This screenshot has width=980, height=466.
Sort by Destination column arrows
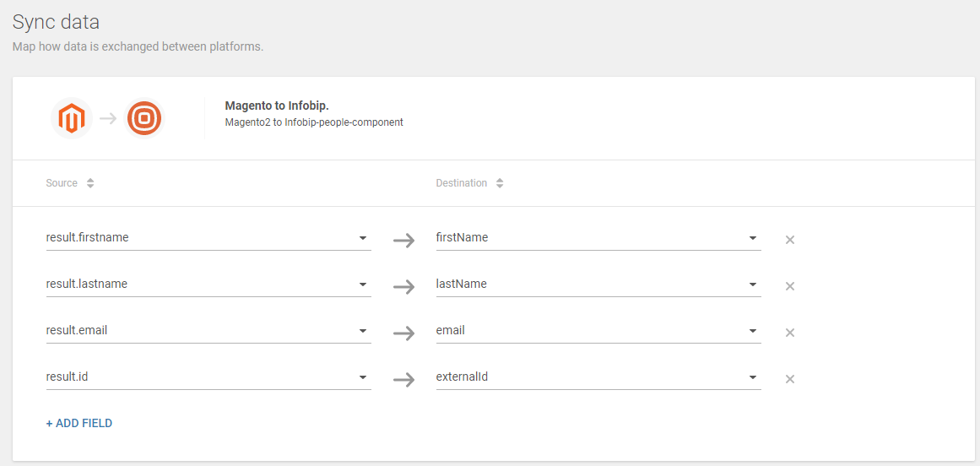click(x=500, y=183)
